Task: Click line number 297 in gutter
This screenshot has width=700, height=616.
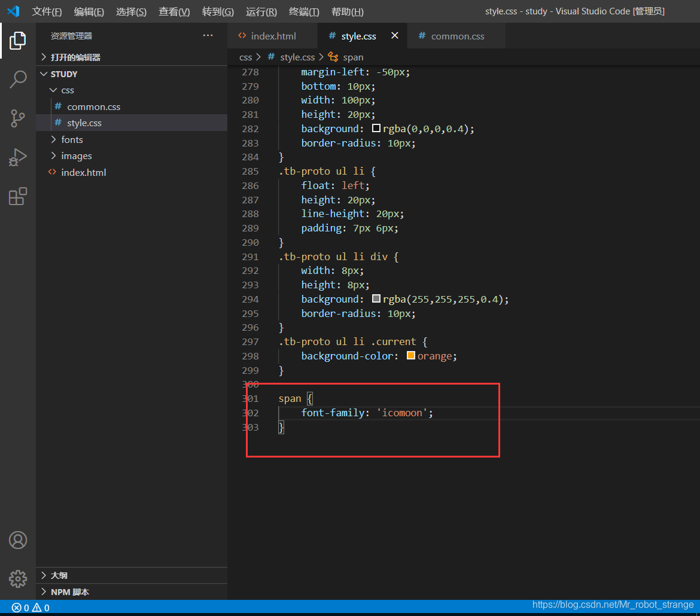Action: tap(251, 341)
